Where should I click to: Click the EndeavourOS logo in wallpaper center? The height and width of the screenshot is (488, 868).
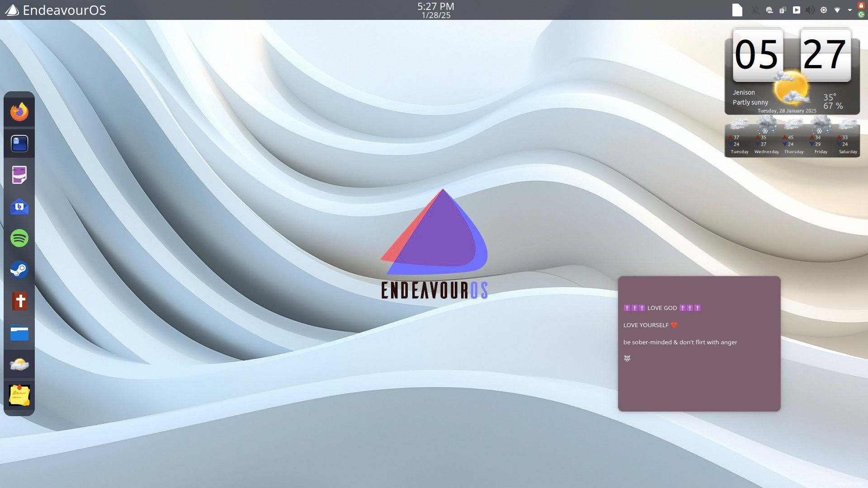click(x=434, y=244)
